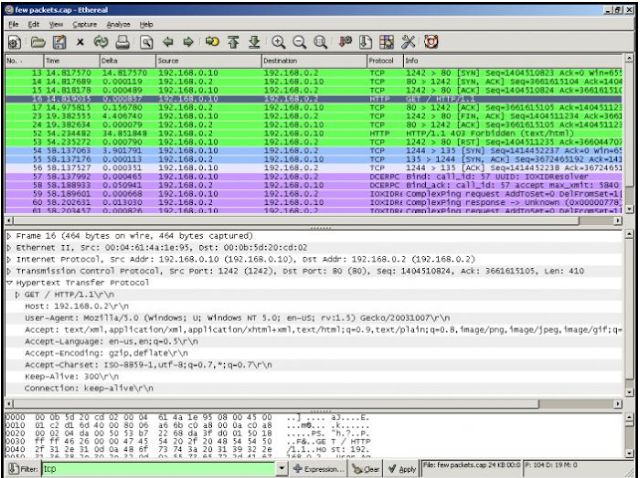Image resolution: width=640 pixels, height=478 pixels.
Task: Sort by the Time column header
Action: tap(71, 61)
